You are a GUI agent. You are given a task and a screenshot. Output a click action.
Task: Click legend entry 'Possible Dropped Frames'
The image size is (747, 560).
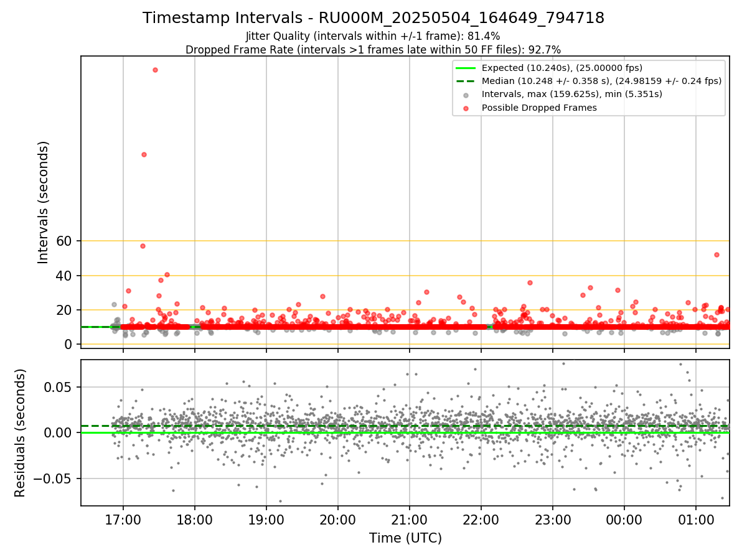[x=539, y=108]
